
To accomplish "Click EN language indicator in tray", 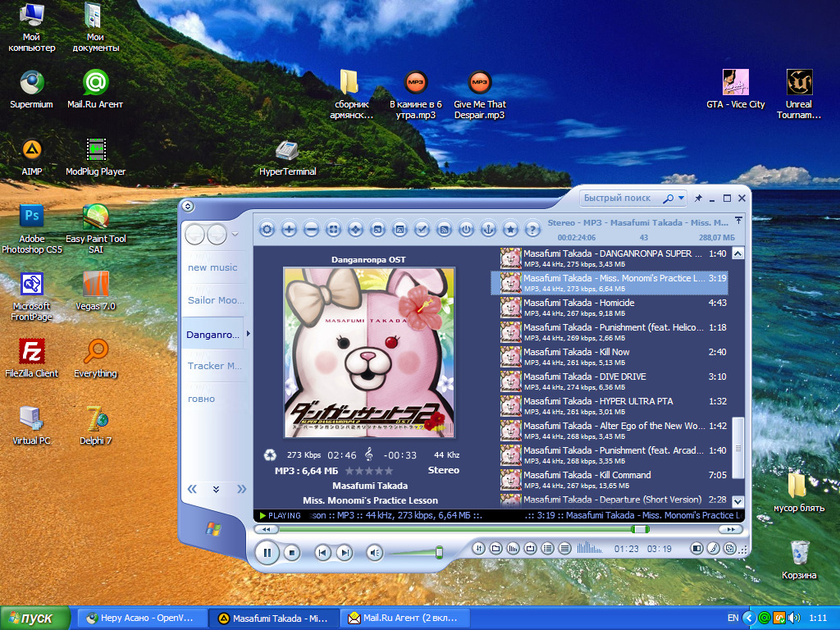I will [733, 618].
